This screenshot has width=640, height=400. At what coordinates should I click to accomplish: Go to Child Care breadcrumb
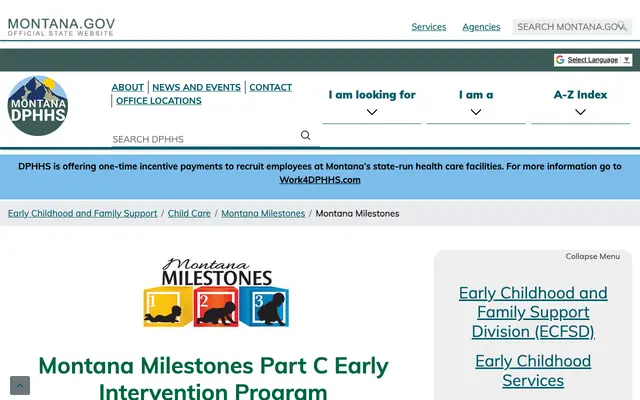click(189, 213)
